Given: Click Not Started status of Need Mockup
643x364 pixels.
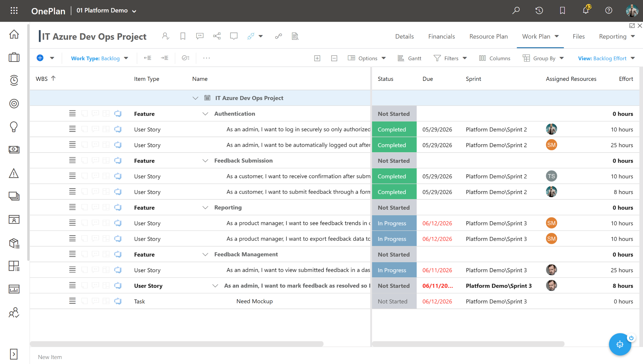Looking at the screenshot, I should tap(394, 301).
